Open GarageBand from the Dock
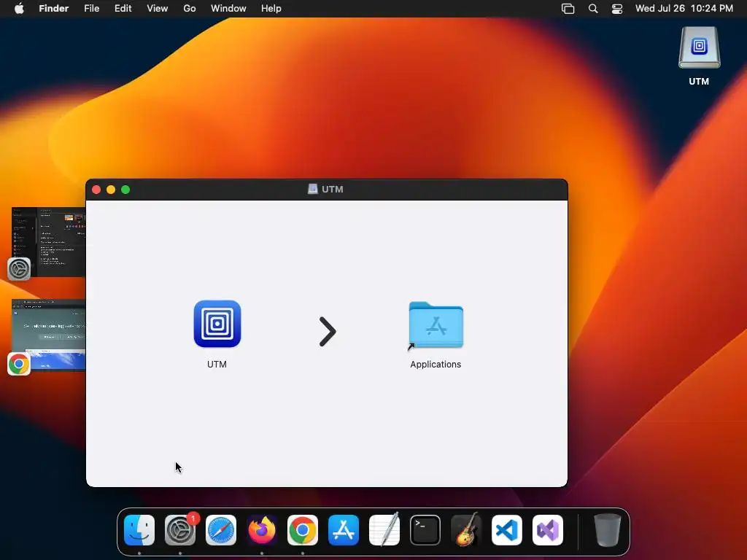The image size is (747, 560). (x=466, y=530)
